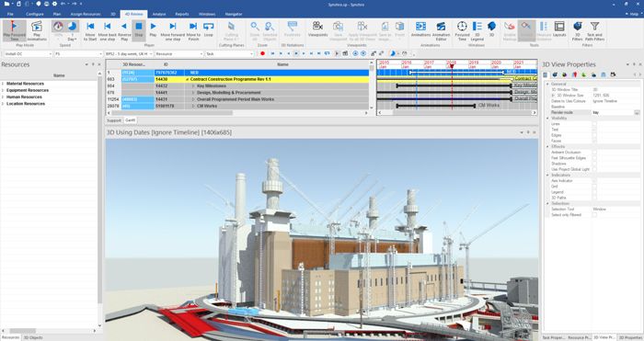Open Task and Path Filters
Screen dimensions: 644x341
tap(594, 30)
